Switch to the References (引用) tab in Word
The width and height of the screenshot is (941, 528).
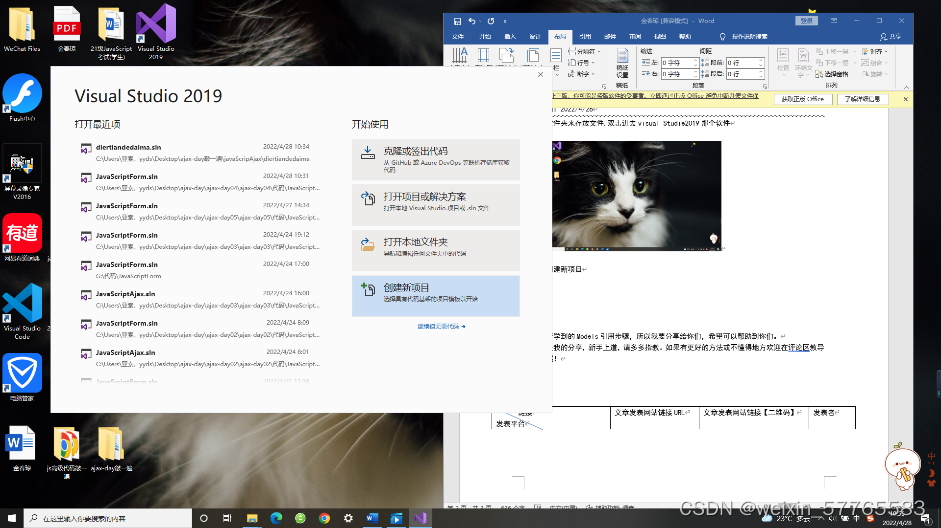(x=585, y=37)
